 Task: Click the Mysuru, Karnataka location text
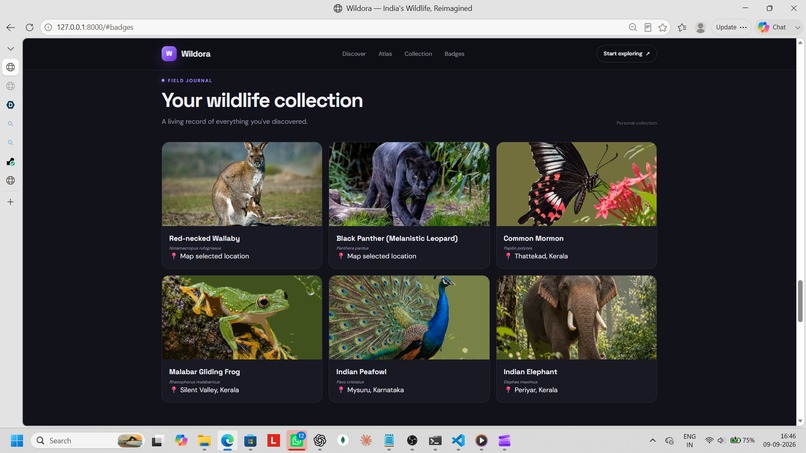point(375,390)
